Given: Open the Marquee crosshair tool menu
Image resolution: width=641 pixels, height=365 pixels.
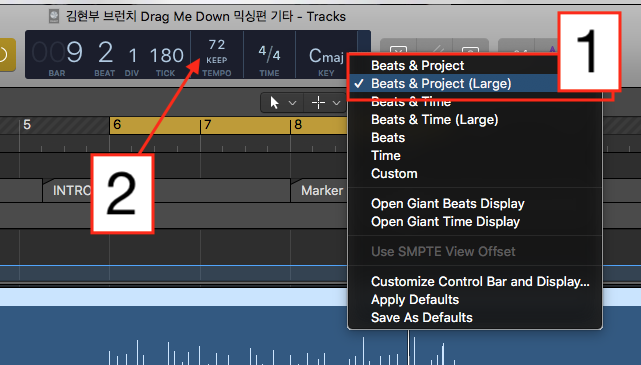Looking at the screenshot, I should (x=326, y=103).
